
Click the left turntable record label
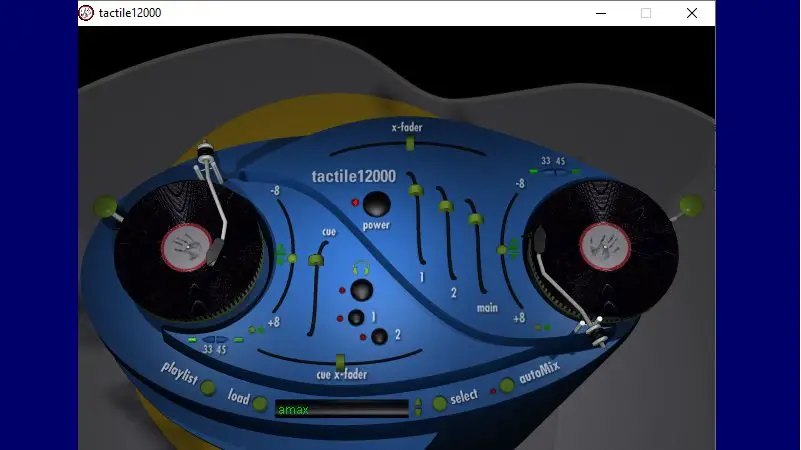(x=186, y=248)
